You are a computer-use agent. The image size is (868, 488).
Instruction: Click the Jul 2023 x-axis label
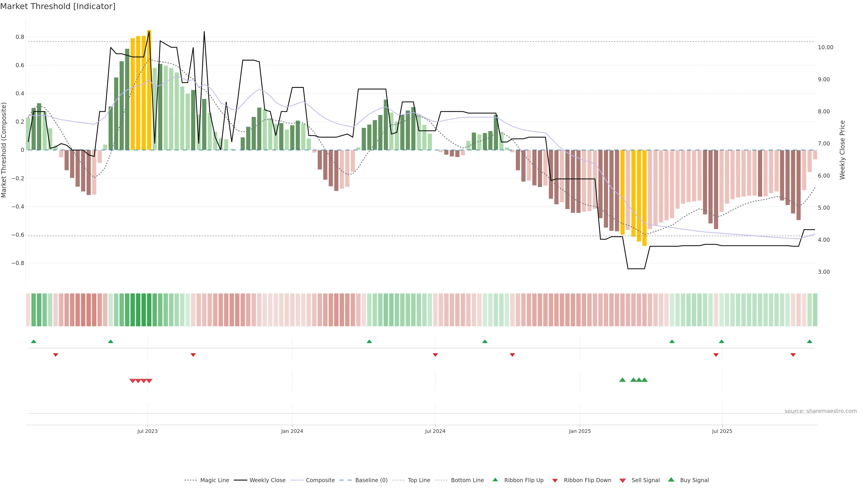pos(147,431)
